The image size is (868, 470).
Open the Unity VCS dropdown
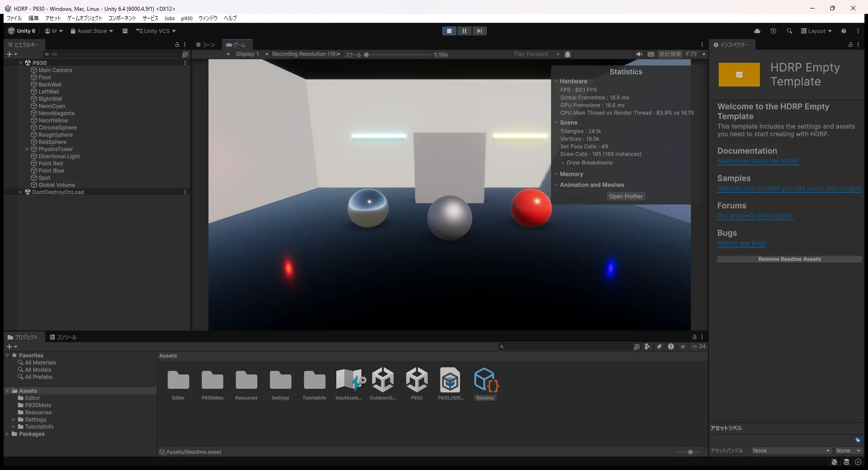tap(156, 31)
